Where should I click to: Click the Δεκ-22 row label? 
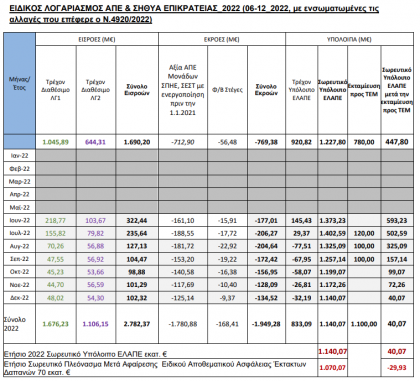click(x=20, y=298)
